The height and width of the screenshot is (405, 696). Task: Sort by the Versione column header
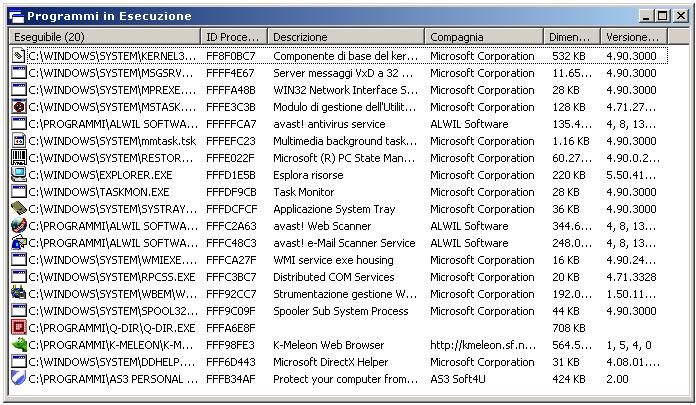(630, 37)
